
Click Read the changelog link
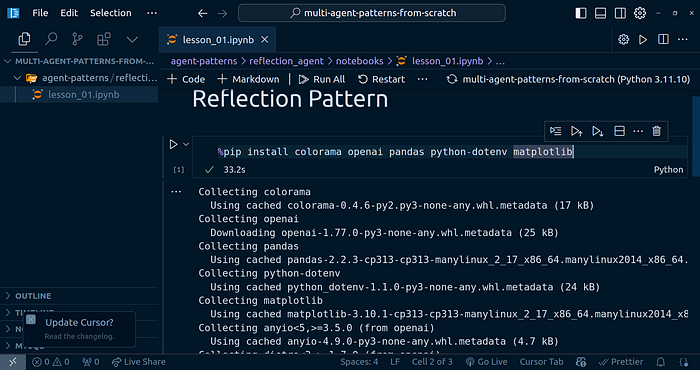(79, 337)
